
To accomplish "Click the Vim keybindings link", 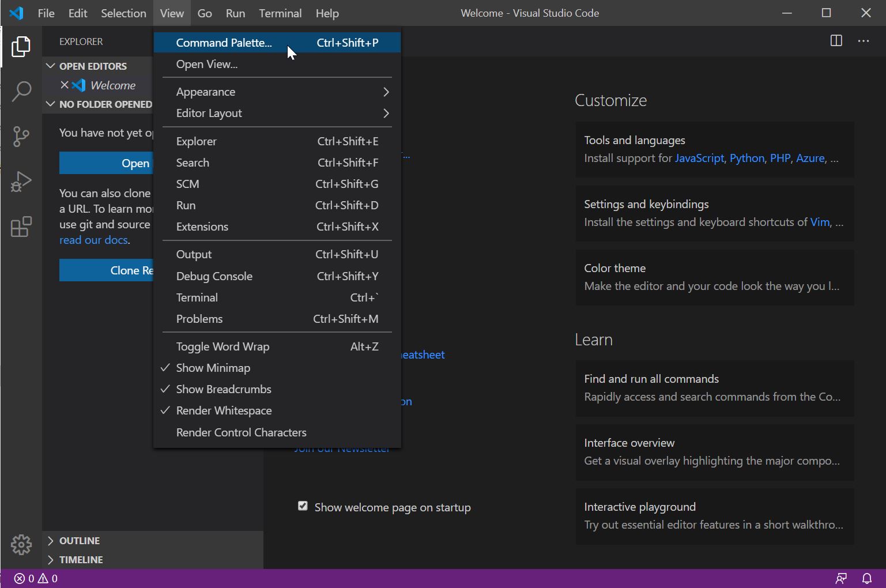I will (x=820, y=222).
